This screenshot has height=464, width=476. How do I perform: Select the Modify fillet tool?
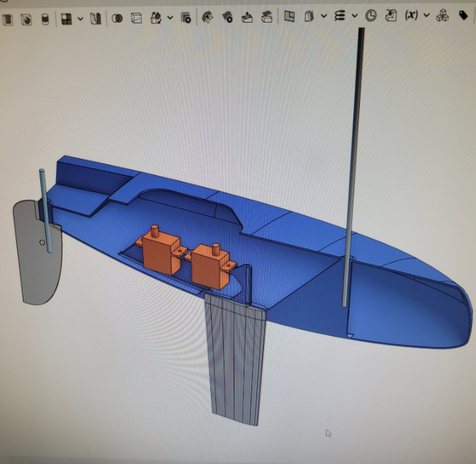208,17
